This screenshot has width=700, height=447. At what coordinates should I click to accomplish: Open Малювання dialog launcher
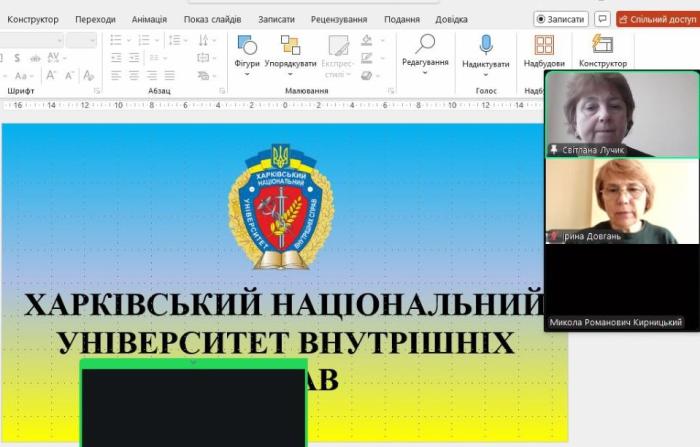tap(391, 91)
